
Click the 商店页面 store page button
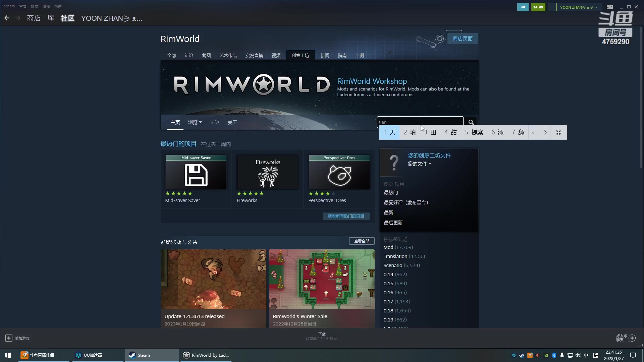pyautogui.click(x=463, y=39)
